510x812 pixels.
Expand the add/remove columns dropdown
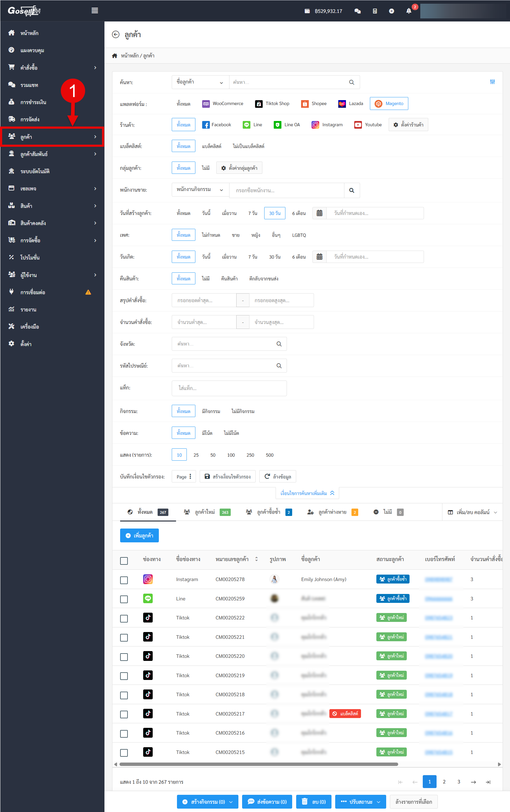pyautogui.click(x=472, y=512)
